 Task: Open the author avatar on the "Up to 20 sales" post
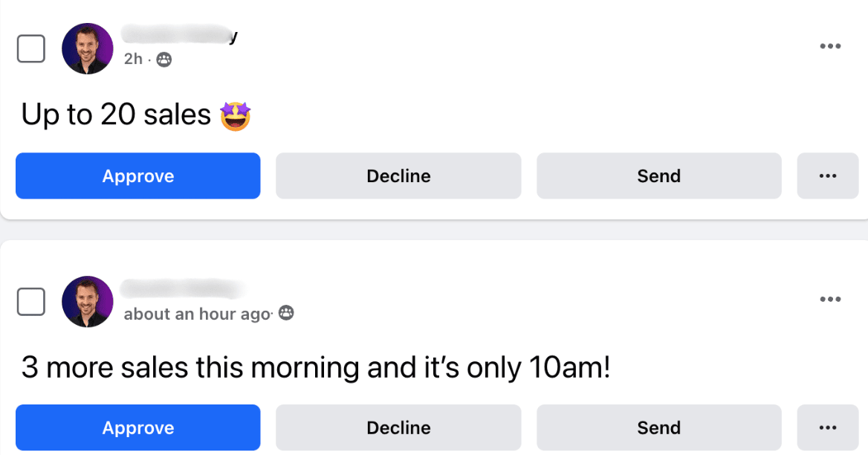point(88,49)
